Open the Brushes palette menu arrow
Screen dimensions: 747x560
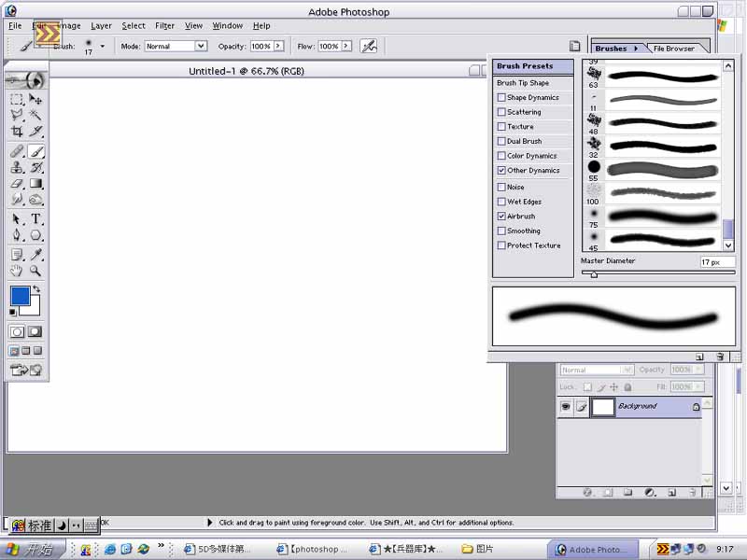pos(636,49)
